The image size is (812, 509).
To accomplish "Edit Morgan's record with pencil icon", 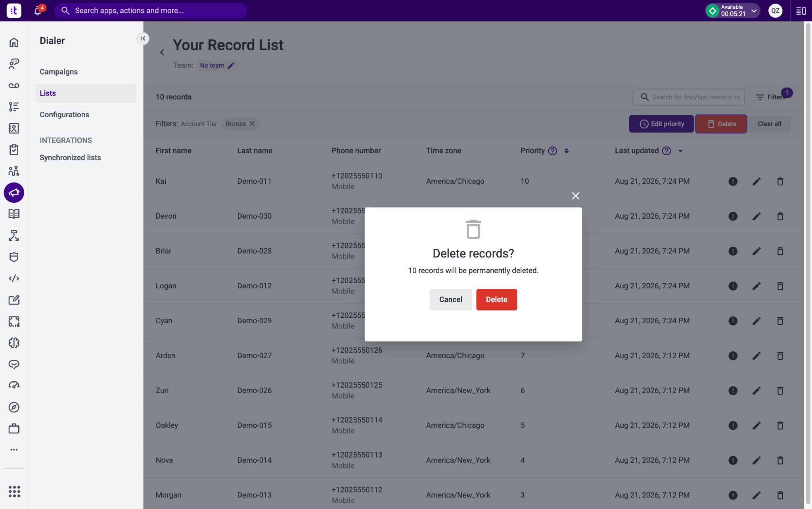I will tap(756, 495).
